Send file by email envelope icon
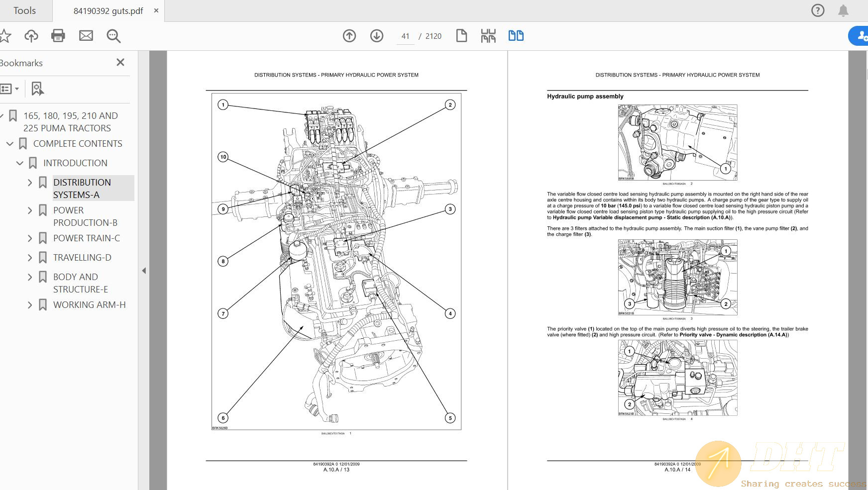The width and height of the screenshot is (868, 490). coord(86,36)
